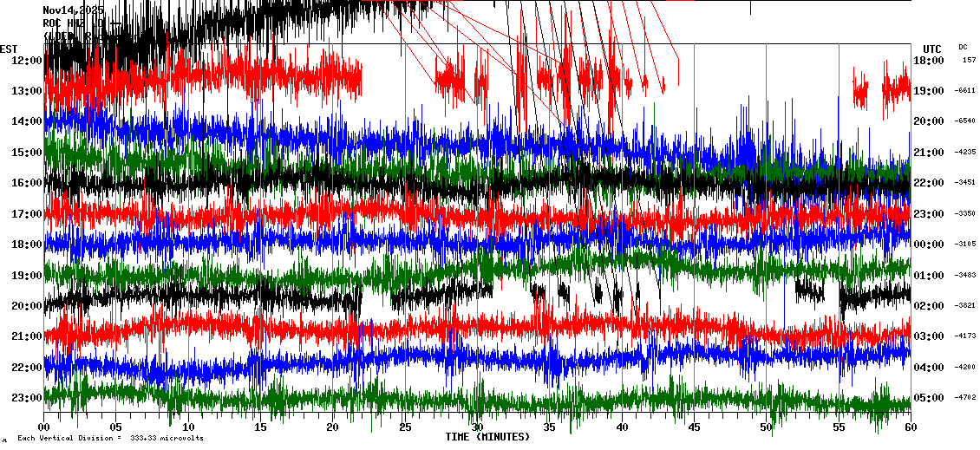Click the DC column header
This screenshot has height=450, width=980.
click(x=963, y=47)
